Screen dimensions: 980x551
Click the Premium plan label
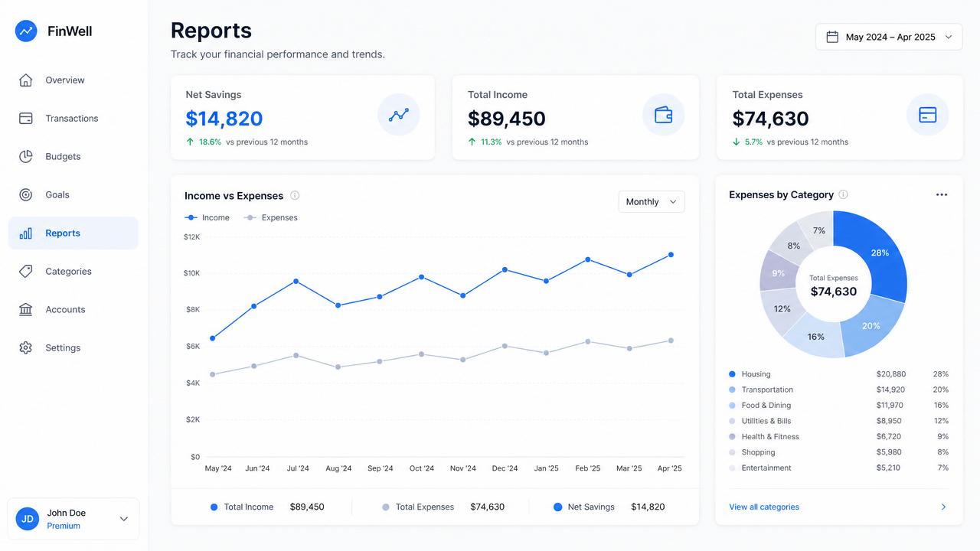[64, 526]
